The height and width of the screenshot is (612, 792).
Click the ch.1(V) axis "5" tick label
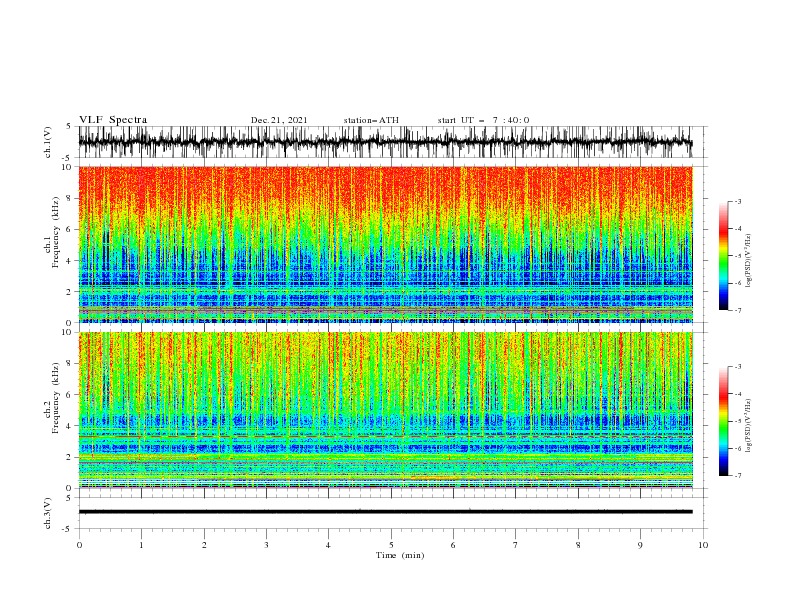tap(69, 127)
